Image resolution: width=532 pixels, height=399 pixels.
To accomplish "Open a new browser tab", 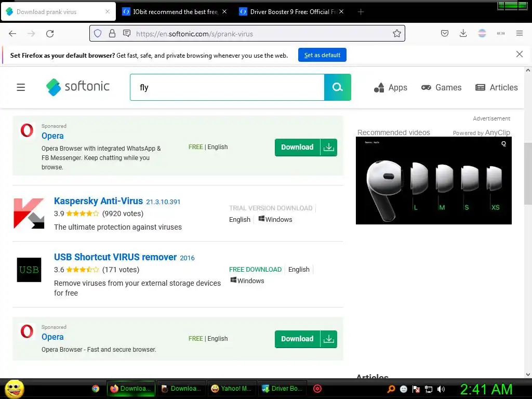I will (361, 12).
